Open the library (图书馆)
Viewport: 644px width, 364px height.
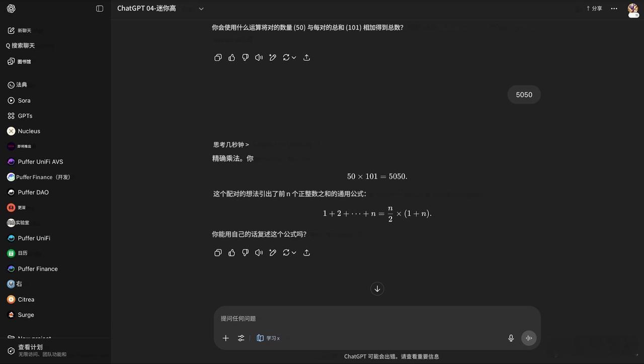click(x=20, y=61)
